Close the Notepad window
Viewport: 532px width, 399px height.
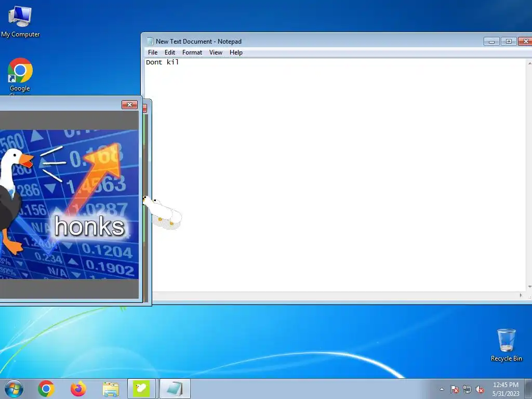coord(526,42)
